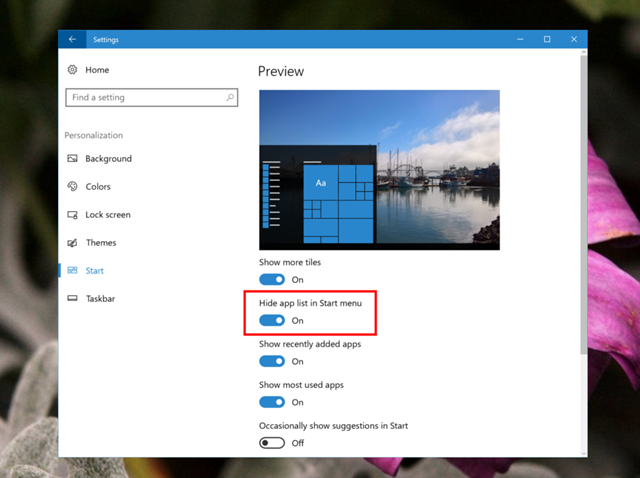
Task: Click the Start tiles icon
Action: [72, 270]
